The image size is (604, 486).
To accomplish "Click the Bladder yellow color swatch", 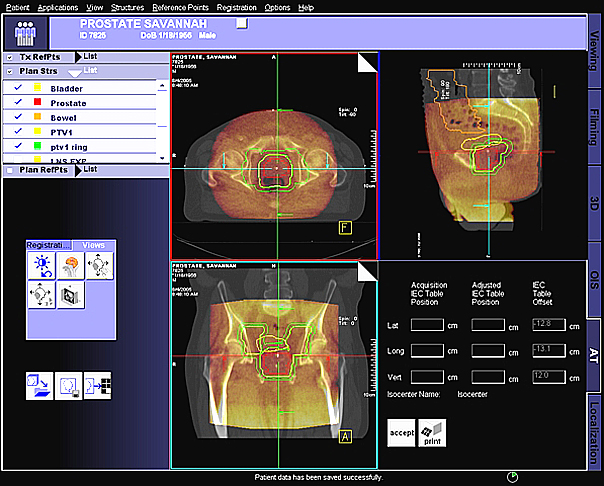I will (37, 87).
